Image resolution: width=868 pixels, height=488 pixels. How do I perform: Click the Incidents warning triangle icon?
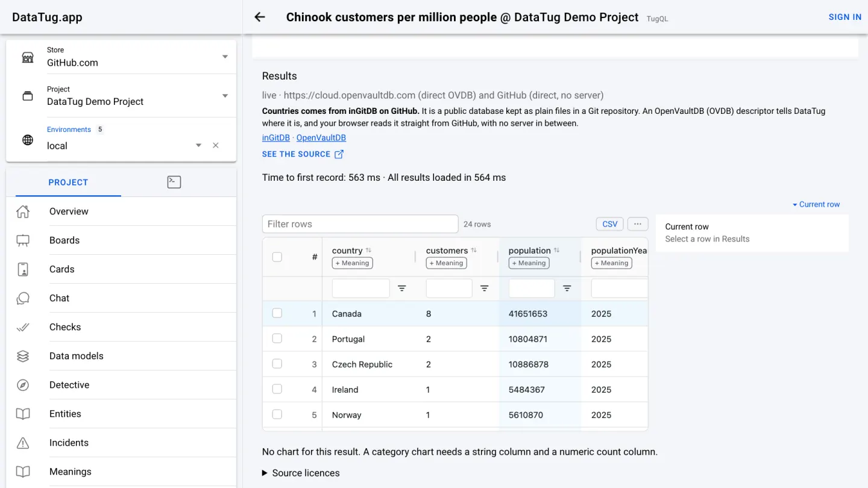click(23, 443)
